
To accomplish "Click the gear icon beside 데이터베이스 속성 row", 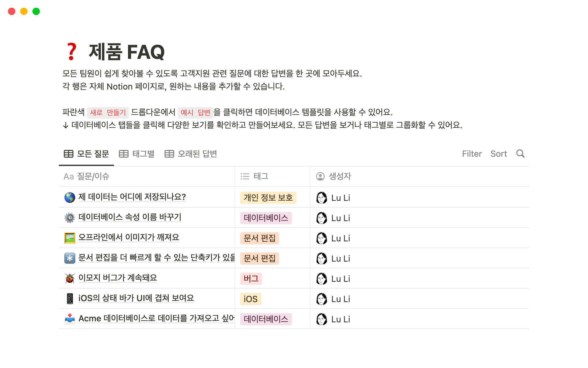I will pyautogui.click(x=70, y=218).
